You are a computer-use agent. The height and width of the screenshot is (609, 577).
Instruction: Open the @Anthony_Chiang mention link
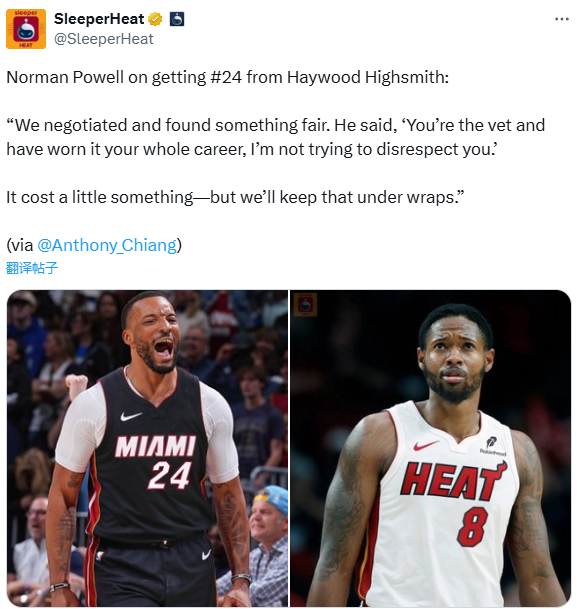(x=107, y=245)
